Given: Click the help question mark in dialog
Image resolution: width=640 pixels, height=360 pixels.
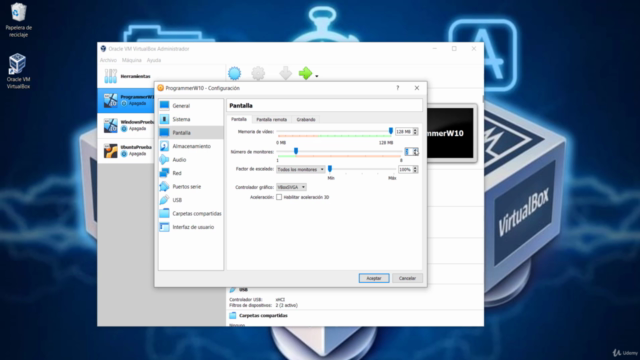Looking at the screenshot, I should point(398,88).
